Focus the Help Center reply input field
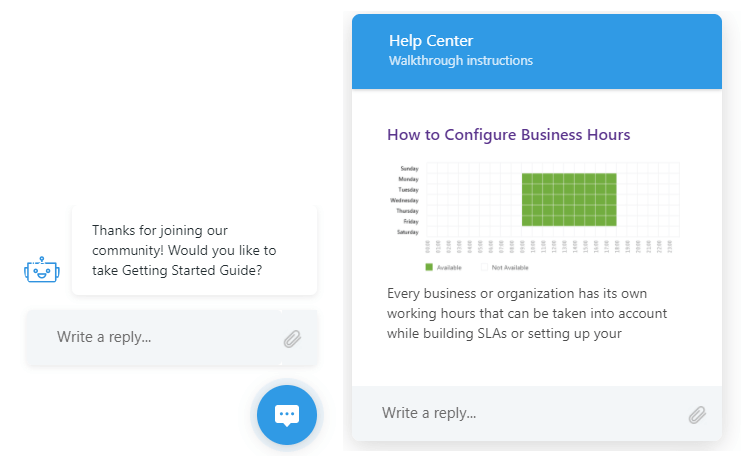The height and width of the screenshot is (456, 750). pyautogui.click(x=520, y=413)
